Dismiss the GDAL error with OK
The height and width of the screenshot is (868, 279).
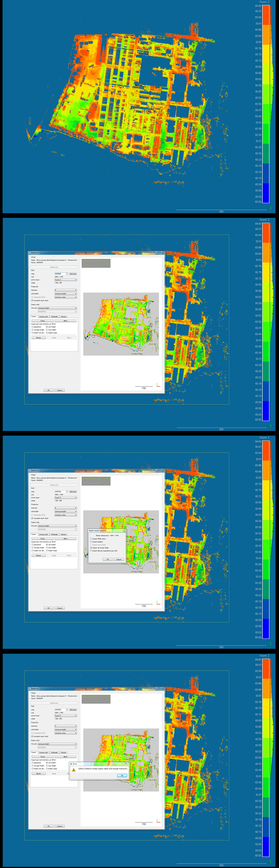tap(122, 776)
